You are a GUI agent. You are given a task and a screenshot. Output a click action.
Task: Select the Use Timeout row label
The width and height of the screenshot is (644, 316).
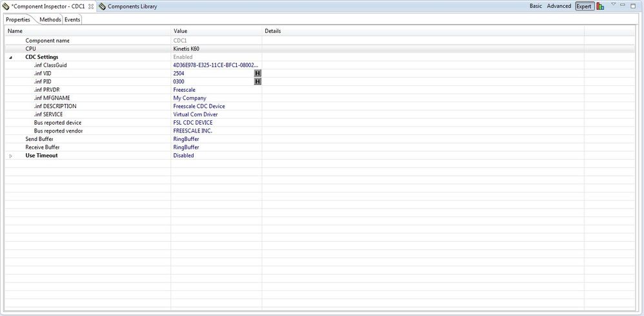point(41,156)
